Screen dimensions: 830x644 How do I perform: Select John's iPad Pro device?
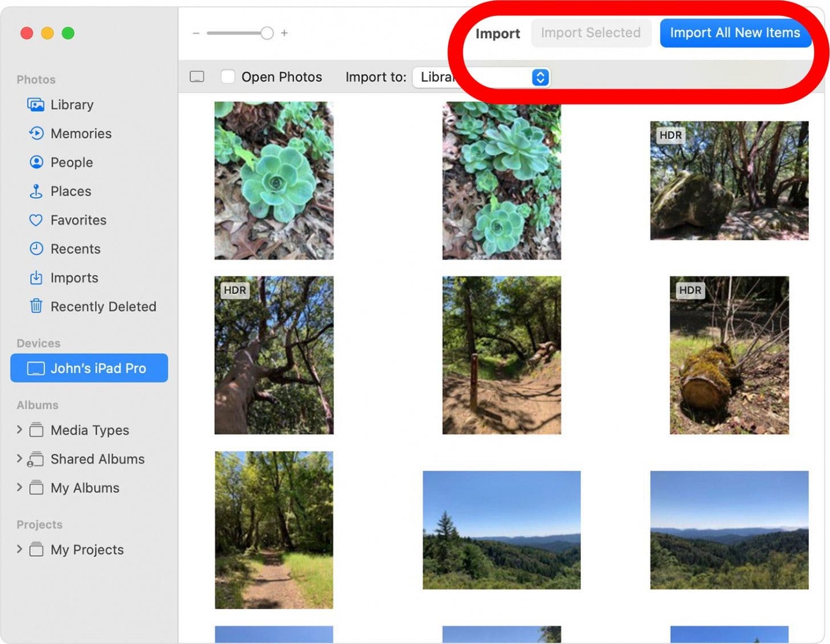coord(89,368)
